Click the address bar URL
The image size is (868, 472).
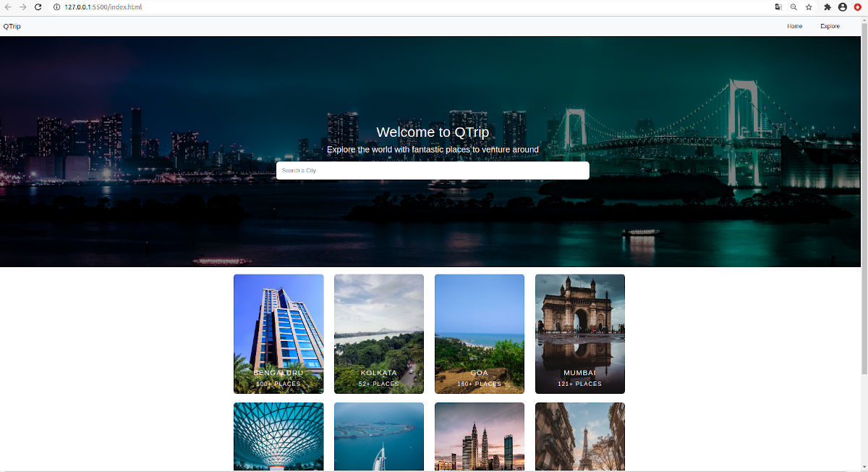pos(101,7)
